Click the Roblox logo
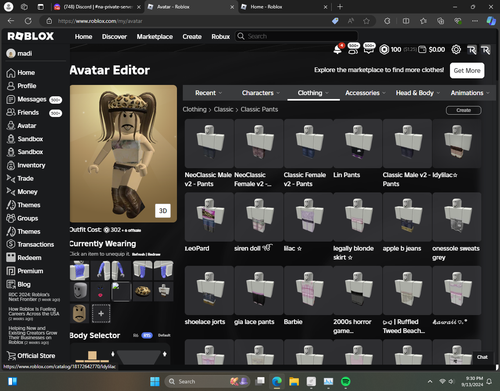Screen dimensions: 500x391 pyautogui.click(x=31, y=36)
